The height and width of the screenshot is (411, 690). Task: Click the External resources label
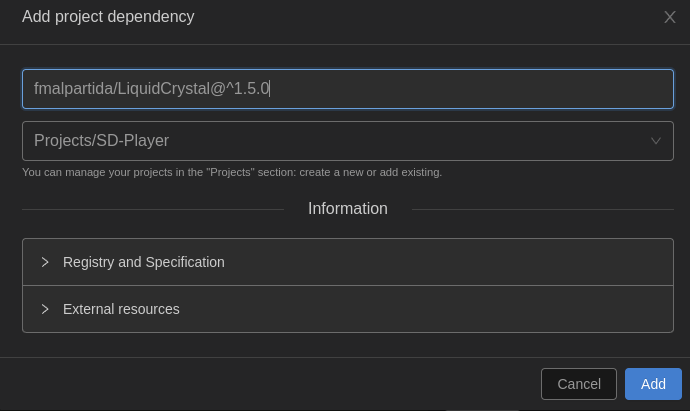pyautogui.click(x=121, y=309)
